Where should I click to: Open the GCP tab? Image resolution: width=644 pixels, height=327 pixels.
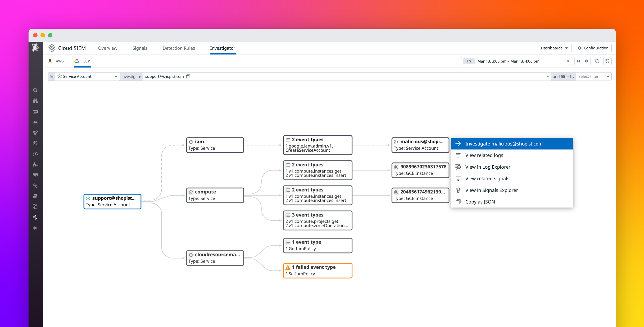click(x=82, y=61)
